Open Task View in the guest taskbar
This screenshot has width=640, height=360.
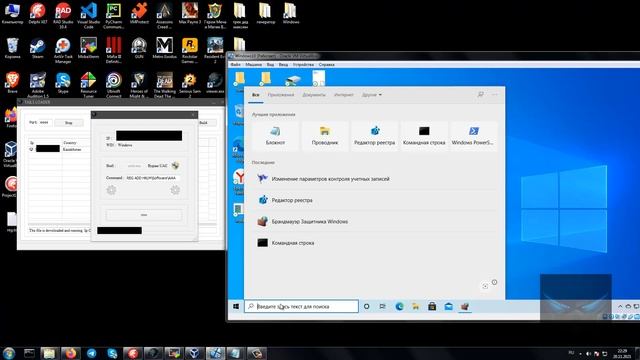[x=382, y=306]
